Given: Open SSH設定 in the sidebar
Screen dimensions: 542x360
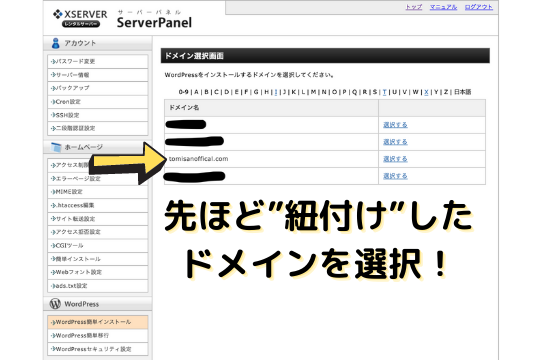Looking at the screenshot, I should tap(97, 115).
